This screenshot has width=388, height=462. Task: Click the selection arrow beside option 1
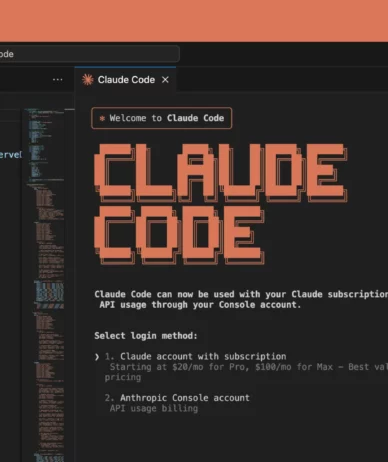coord(97,357)
